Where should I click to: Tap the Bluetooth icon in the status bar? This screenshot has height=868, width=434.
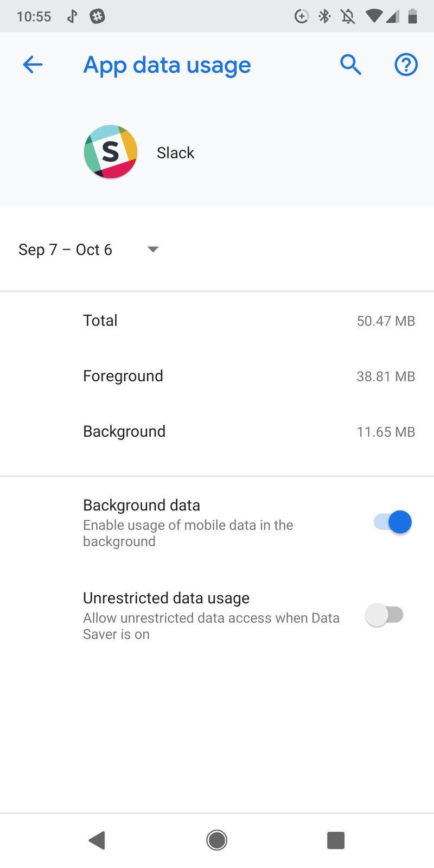(x=324, y=16)
